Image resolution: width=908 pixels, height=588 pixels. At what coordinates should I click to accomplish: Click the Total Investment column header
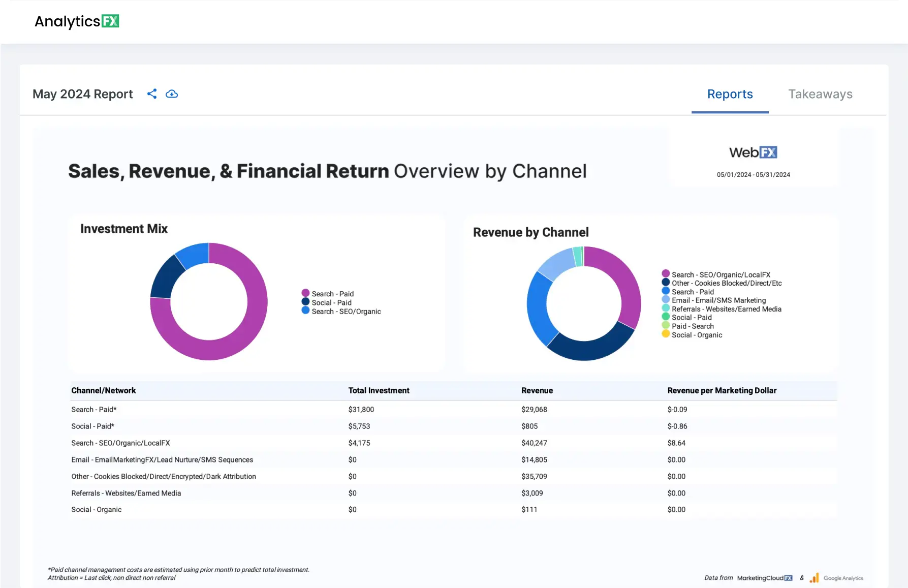click(x=379, y=390)
